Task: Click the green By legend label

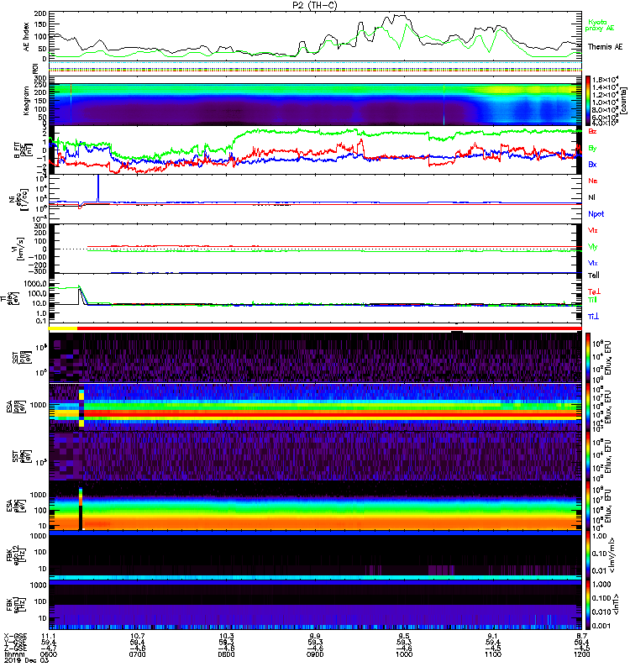Action: tap(592, 148)
